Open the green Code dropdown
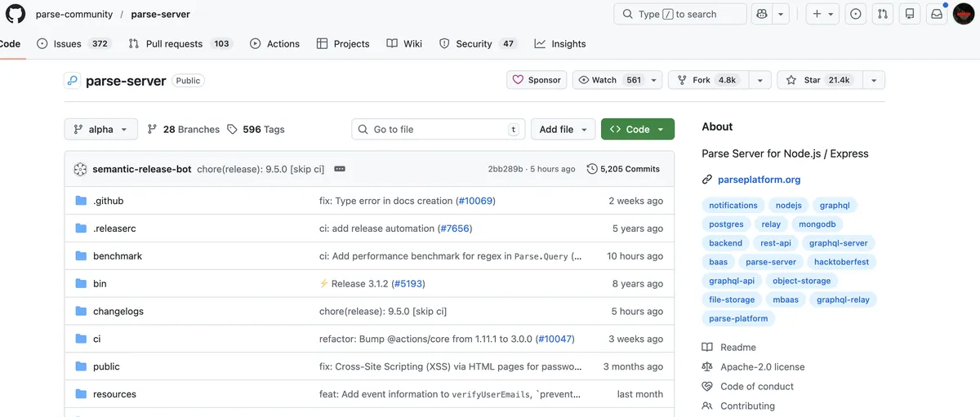Image resolution: width=980 pixels, height=417 pixels. (x=637, y=129)
